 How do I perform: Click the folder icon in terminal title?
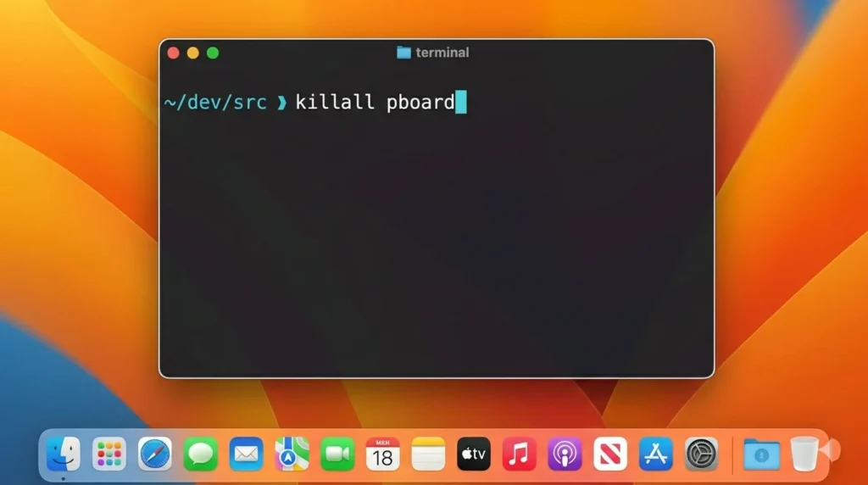[403, 53]
